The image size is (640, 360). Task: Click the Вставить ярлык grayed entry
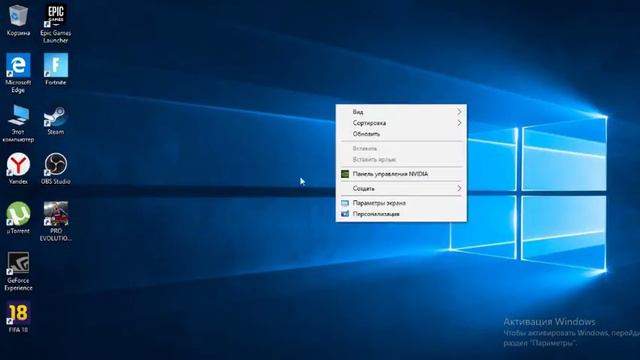pos(401,160)
